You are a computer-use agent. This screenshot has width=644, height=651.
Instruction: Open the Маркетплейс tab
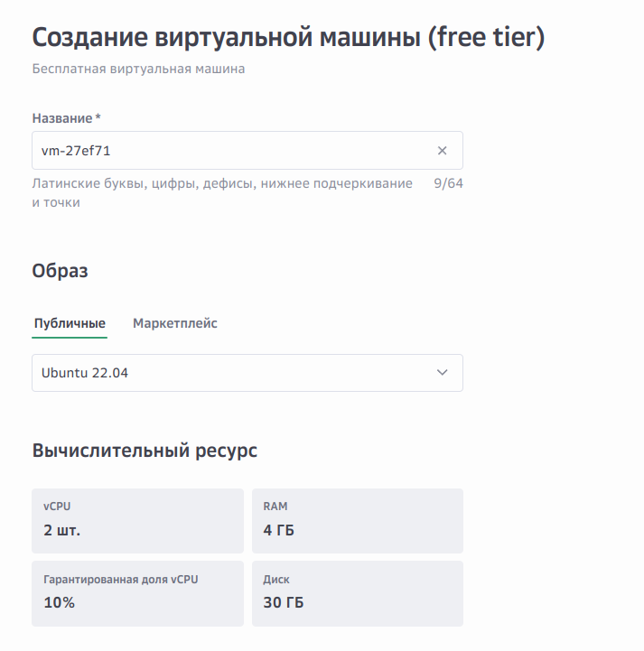click(175, 323)
